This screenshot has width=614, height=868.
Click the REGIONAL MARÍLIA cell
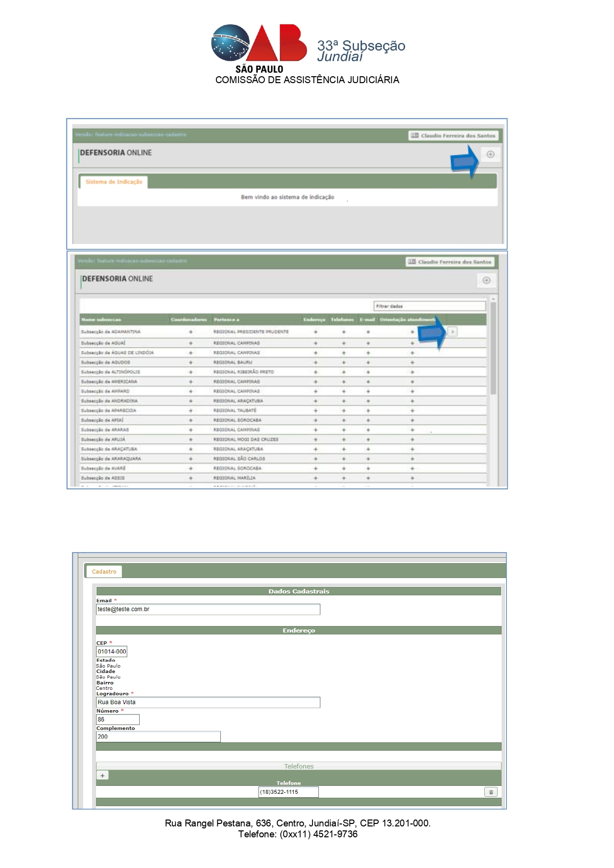(235, 478)
